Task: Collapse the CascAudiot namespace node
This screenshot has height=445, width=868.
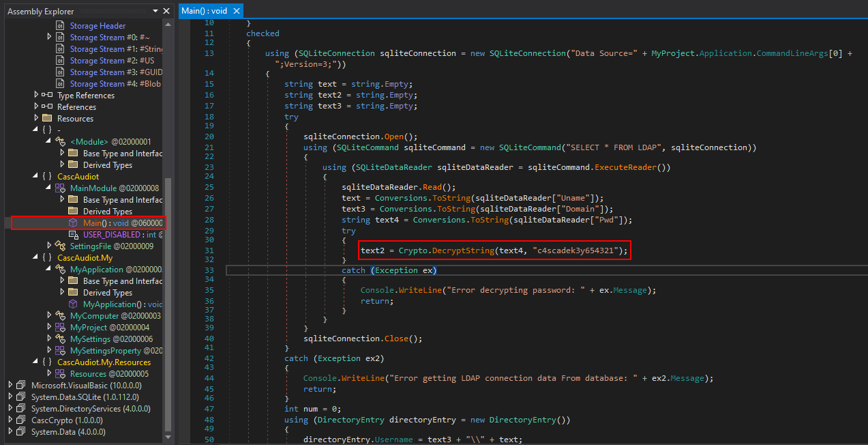Action: point(36,177)
